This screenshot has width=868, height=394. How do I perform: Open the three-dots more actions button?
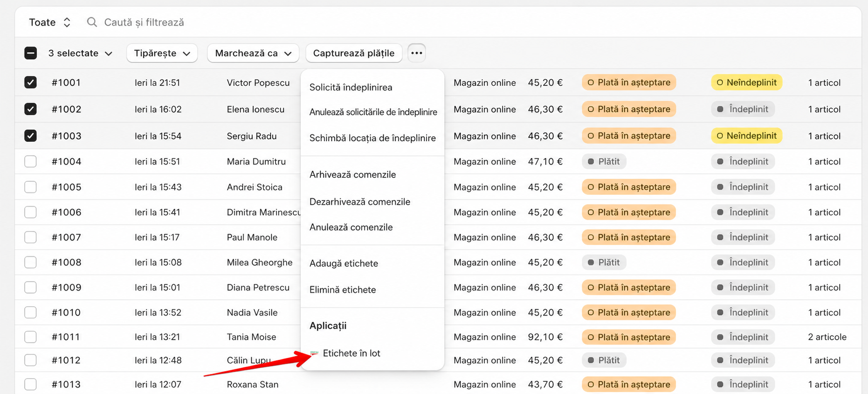click(417, 53)
